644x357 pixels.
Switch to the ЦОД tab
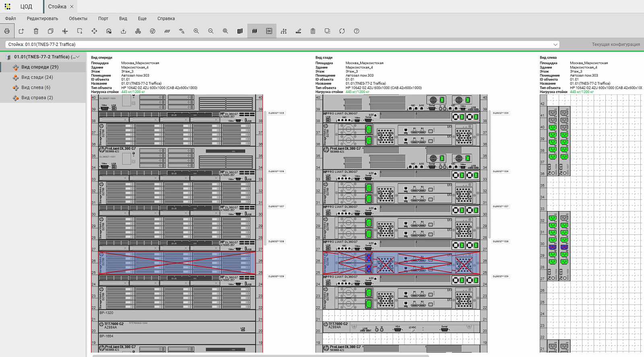click(x=26, y=6)
